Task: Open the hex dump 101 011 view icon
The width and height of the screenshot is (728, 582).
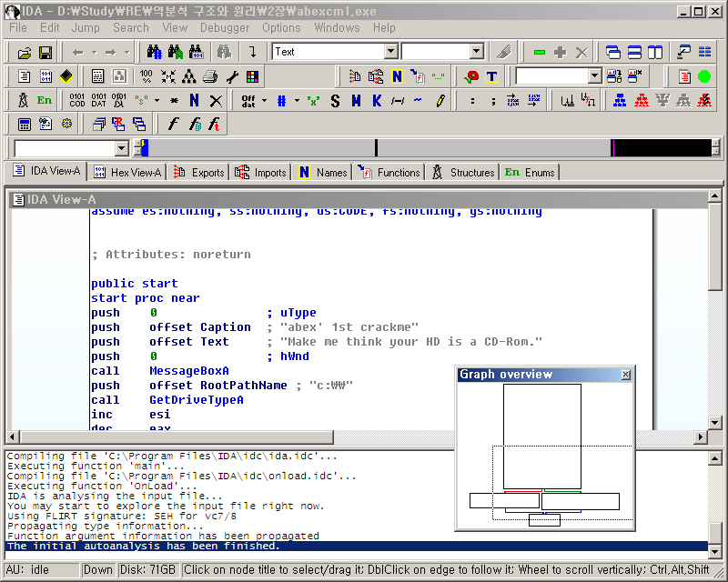Action: (45, 76)
